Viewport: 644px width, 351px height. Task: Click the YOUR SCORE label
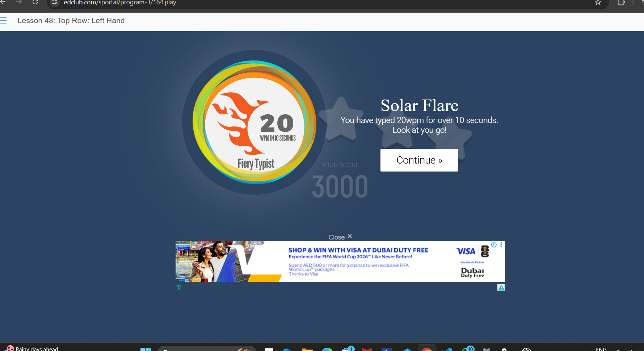click(x=340, y=165)
